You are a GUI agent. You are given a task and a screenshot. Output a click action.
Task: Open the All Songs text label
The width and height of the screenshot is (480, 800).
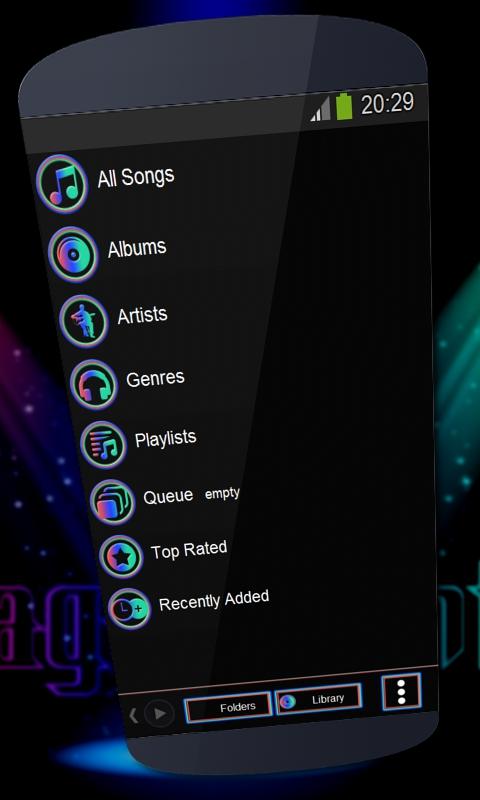pyautogui.click(x=136, y=177)
